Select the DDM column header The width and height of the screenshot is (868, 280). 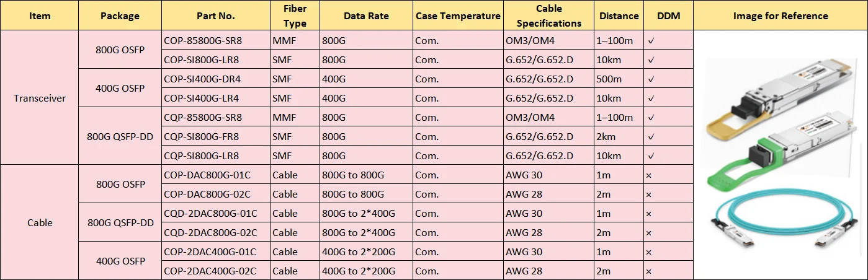point(668,15)
